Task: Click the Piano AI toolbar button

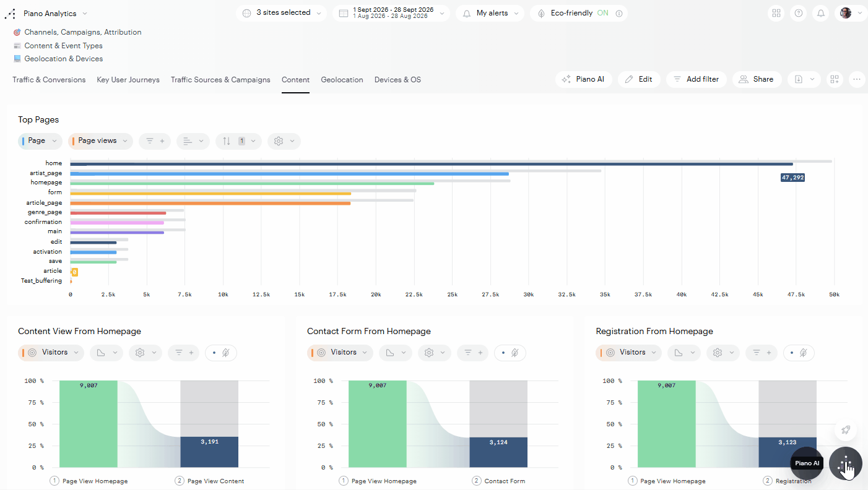Action: (x=583, y=79)
